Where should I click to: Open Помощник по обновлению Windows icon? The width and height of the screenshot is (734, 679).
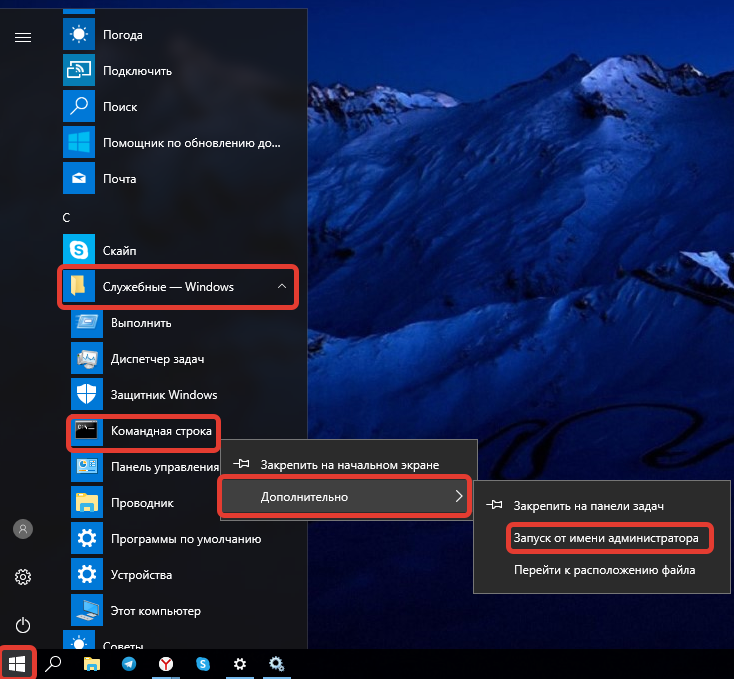[x=79, y=142]
